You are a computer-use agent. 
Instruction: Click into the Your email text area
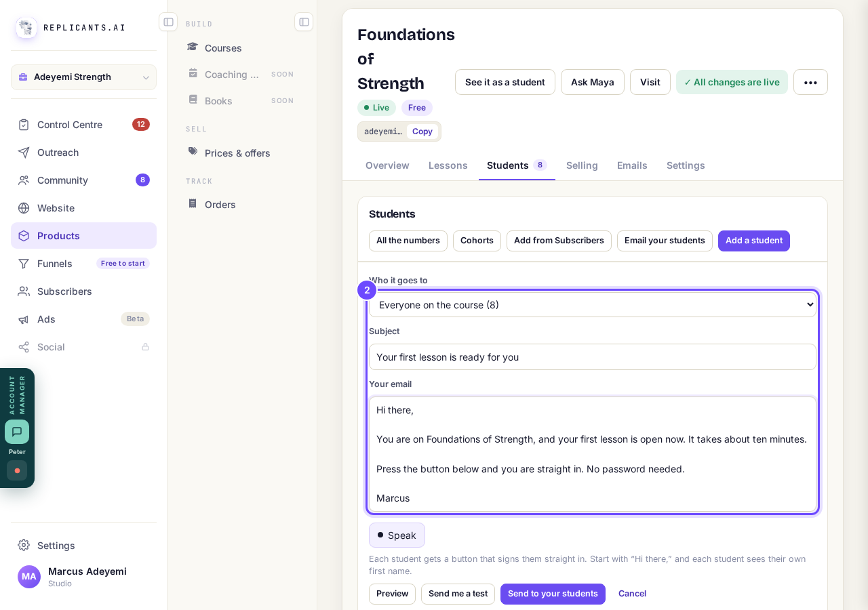(x=593, y=454)
